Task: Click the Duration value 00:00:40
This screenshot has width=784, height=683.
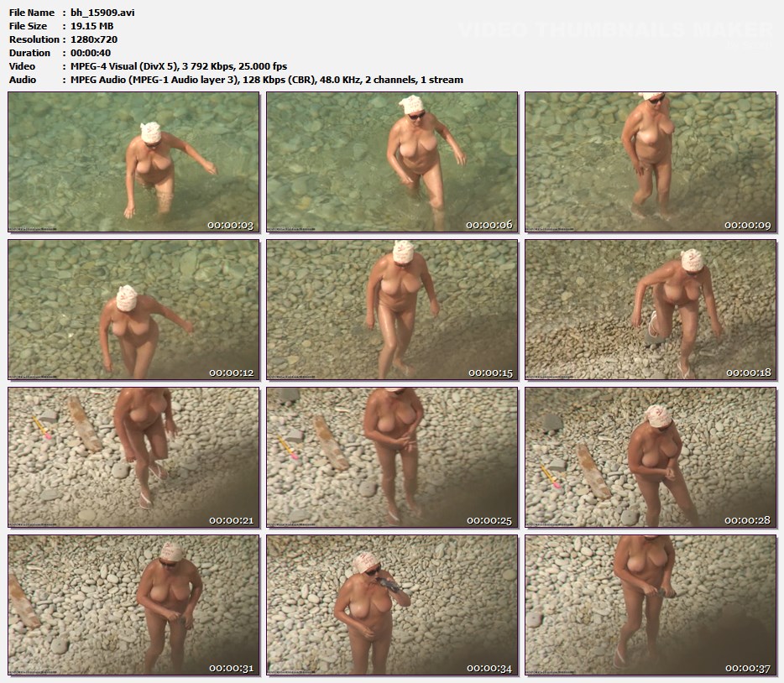Action: (91, 53)
